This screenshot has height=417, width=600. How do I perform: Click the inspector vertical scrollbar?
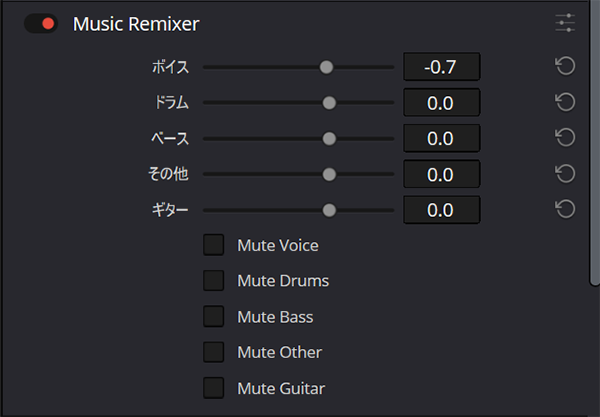[595, 142]
